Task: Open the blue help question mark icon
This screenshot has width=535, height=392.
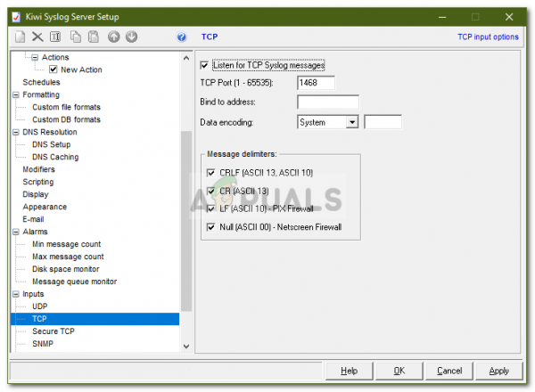Action: [182, 37]
